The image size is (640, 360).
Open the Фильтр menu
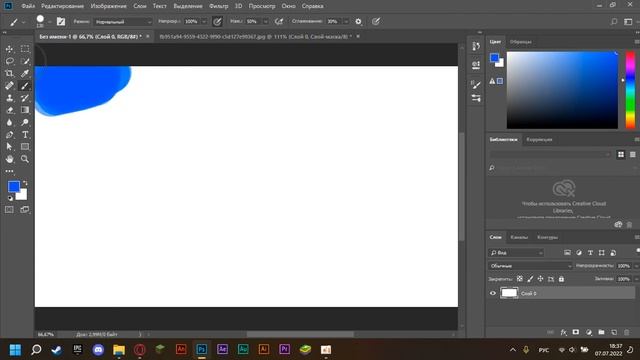coord(219,6)
